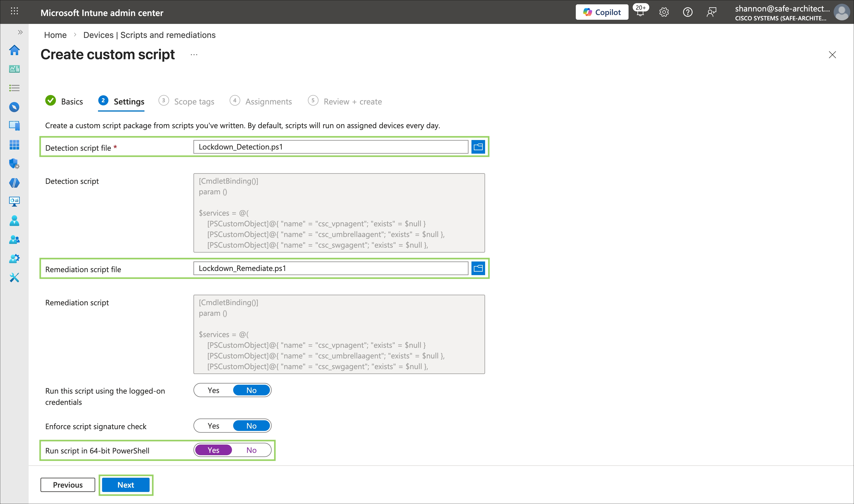This screenshot has width=854, height=504.
Task: Select the Settings step tab
Action: pyautogui.click(x=121, y=102)
